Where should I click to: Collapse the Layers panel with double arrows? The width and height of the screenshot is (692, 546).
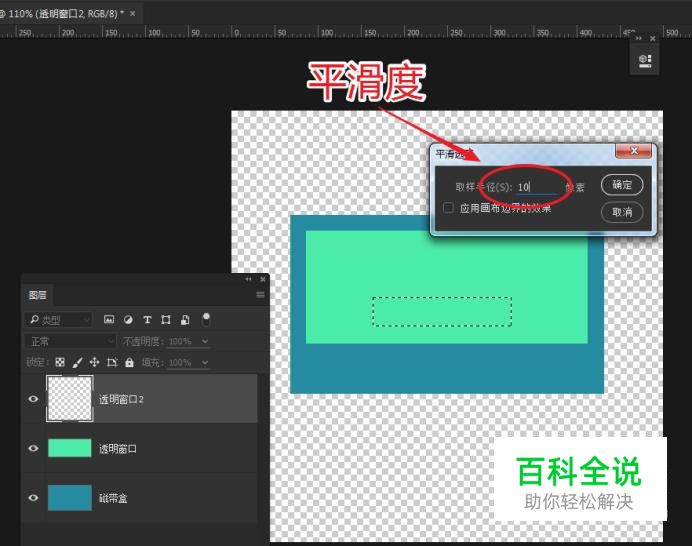pos(248,279)
